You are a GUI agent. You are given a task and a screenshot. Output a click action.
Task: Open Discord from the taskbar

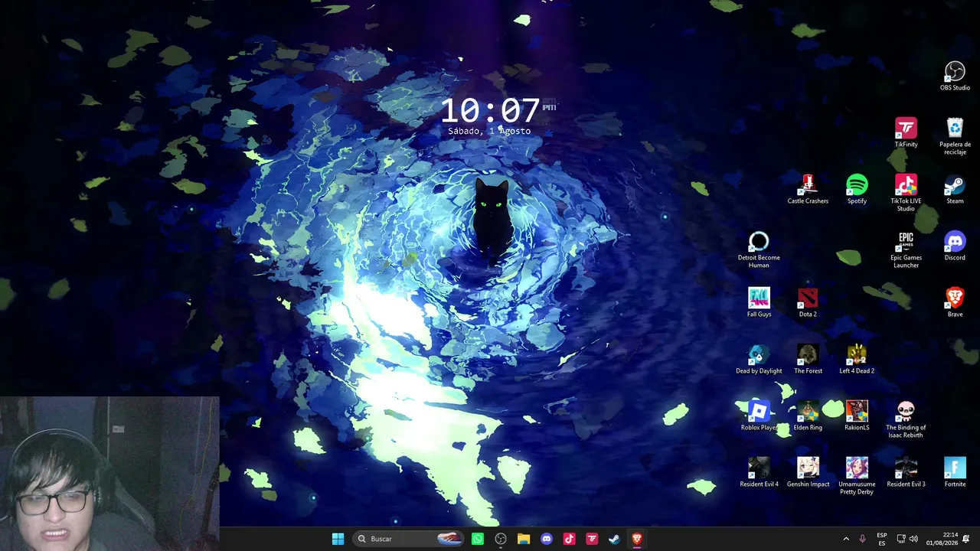546,539
